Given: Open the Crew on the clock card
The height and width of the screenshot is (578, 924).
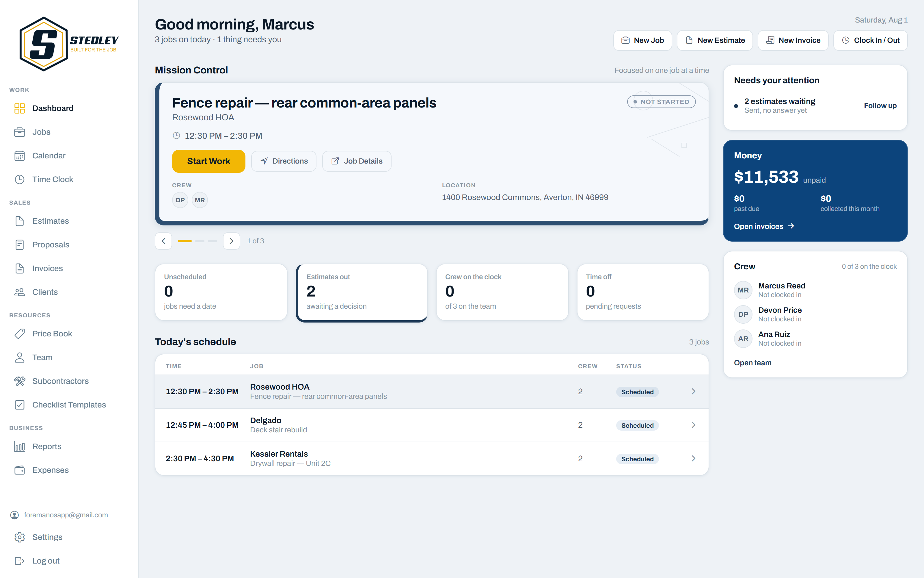Looking at the screenshot, I should point(502,292).
